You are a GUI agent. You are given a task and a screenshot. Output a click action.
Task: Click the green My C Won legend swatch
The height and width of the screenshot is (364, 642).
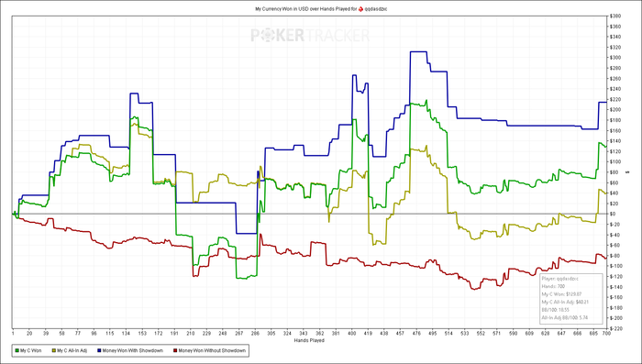pyautogui.click(x=17, y=350)
